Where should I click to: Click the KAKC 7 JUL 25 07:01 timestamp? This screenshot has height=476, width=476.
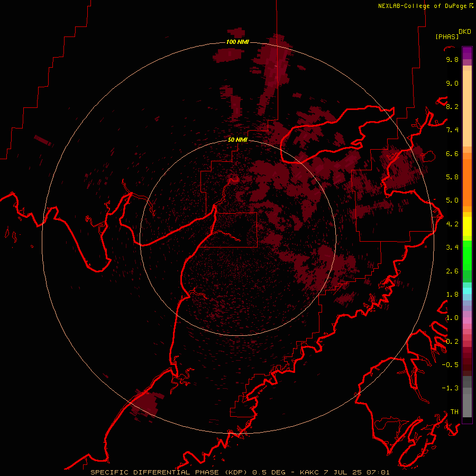coord(344,472)
